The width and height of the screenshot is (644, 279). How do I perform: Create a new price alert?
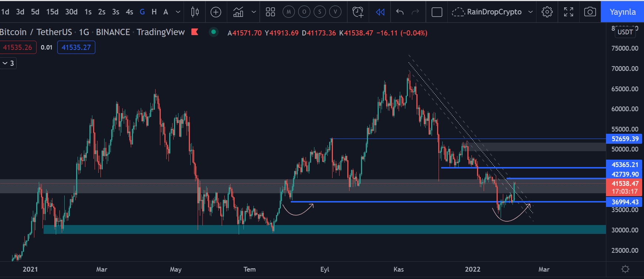(358, 12)
